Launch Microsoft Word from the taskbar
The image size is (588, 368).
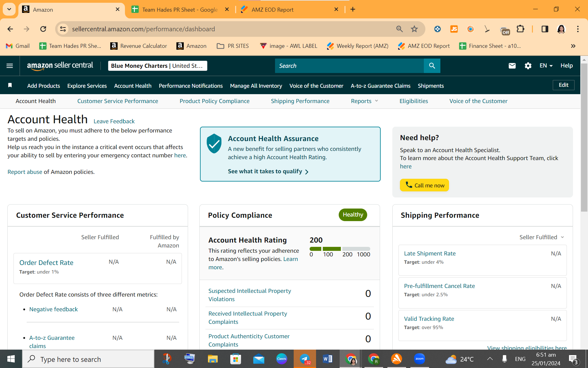(327, 359)
